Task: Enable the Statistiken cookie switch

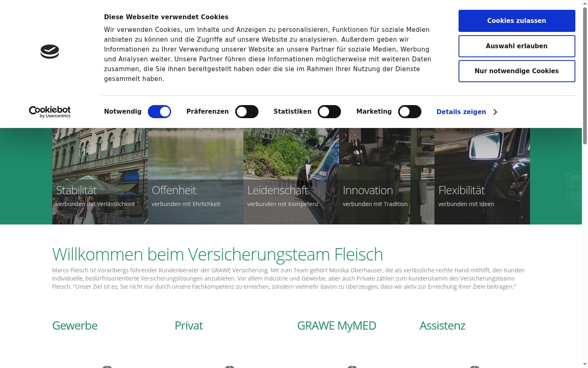Action: point(329,112)
